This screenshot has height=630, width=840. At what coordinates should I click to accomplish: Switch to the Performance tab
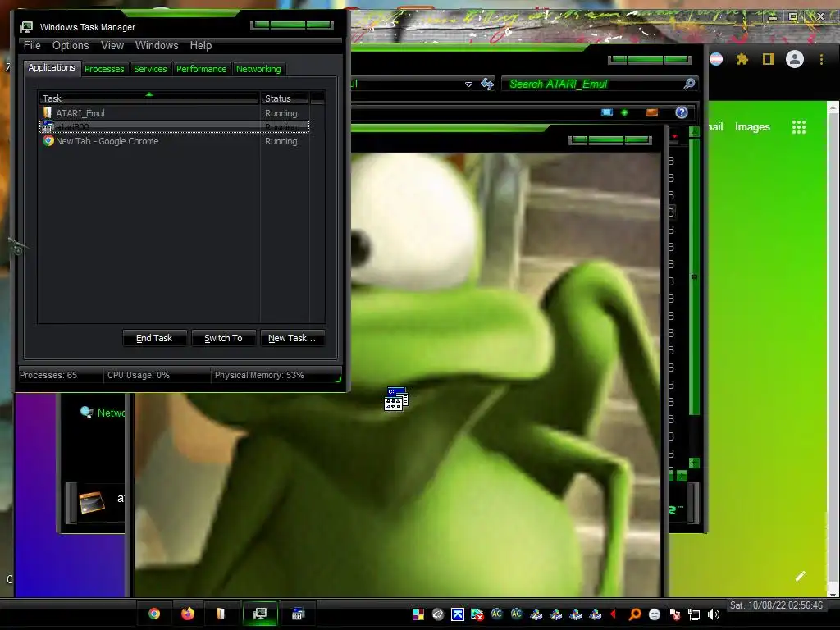(202, 69)
